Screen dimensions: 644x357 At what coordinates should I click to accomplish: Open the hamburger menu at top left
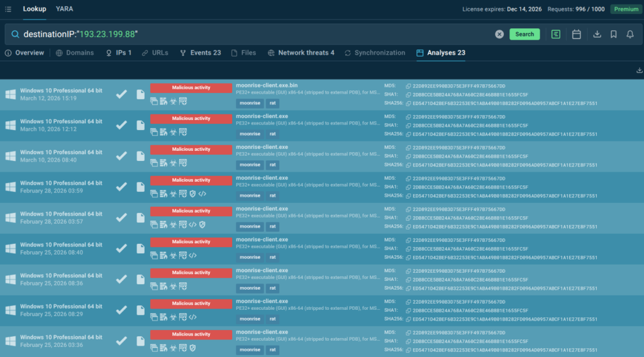point(8,9)
